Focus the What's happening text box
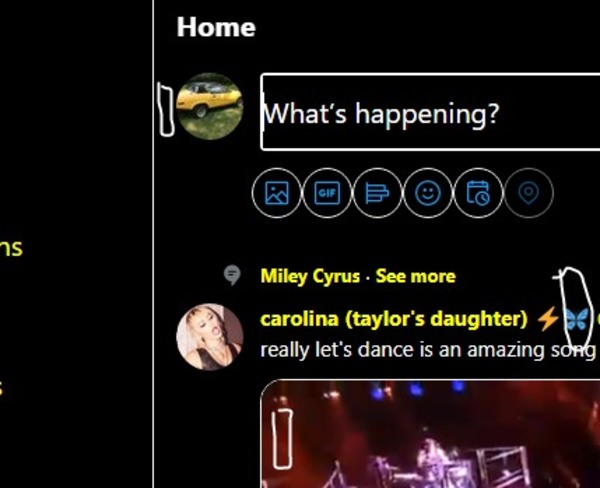 [430, 112]
